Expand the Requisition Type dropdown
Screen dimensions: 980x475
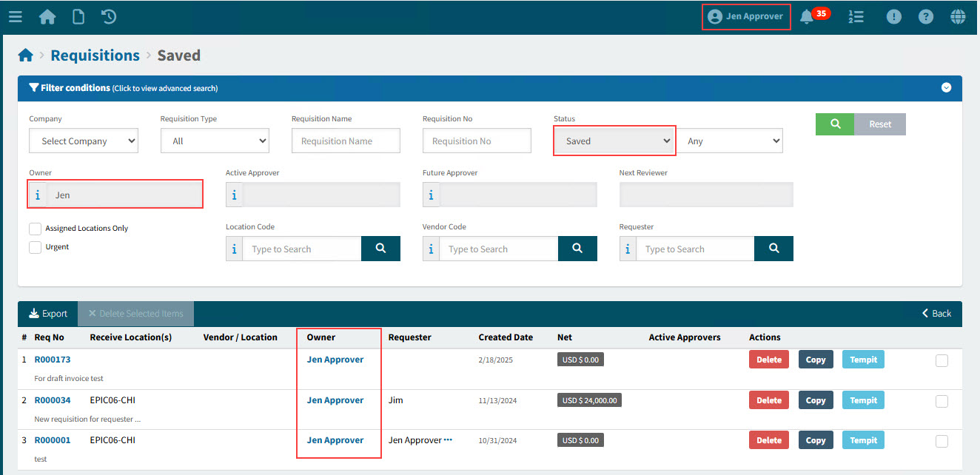[x=215, y=141]
